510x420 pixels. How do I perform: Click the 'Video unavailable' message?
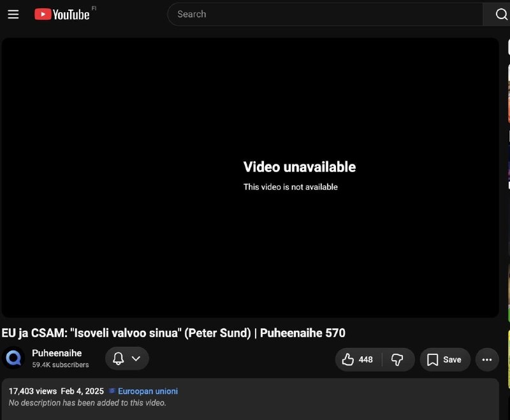tap(299, 167)
